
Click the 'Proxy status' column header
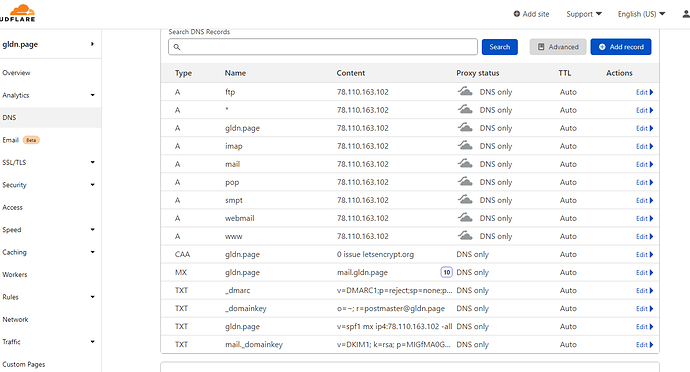(478, 73)
